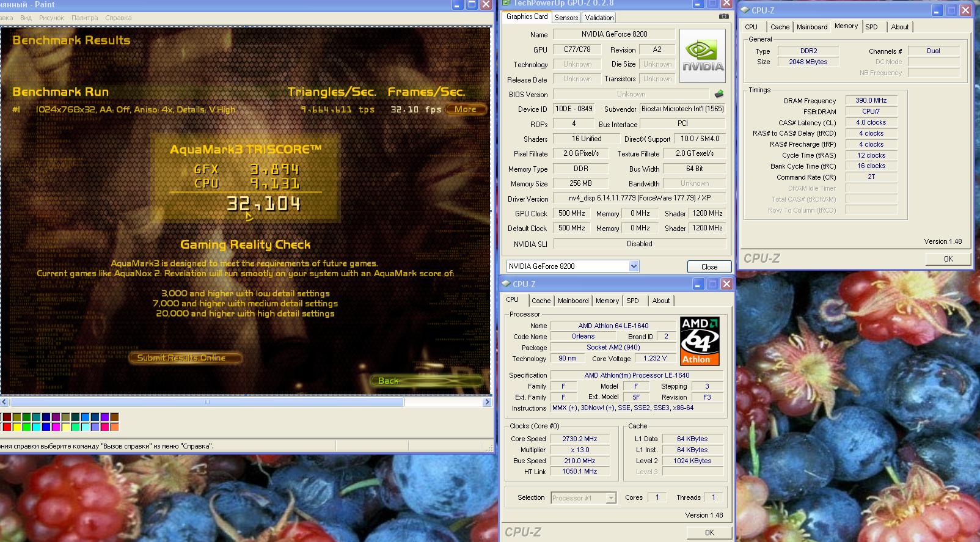Click Paint's scroll left arrow

pyautogui.click(x=4, y=402)
